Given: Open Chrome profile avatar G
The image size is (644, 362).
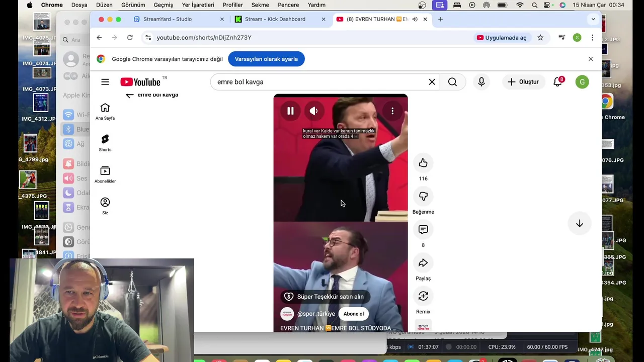Looking at the screenshot, I should tap(577, 38).
